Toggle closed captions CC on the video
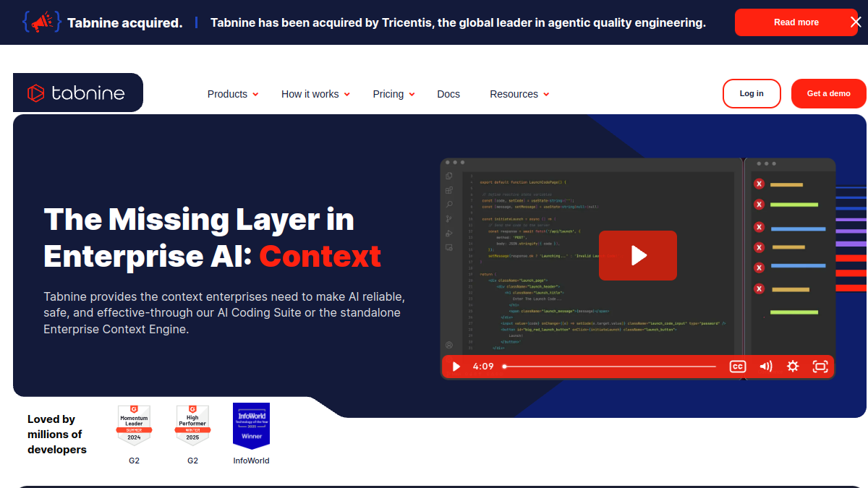 (x=738, y=367)
